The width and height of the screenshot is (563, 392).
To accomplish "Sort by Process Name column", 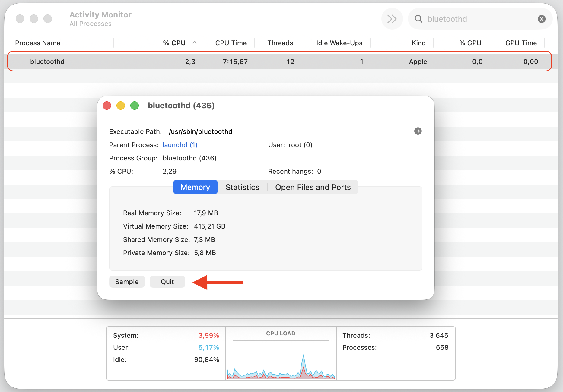I will pyautogui.click(x=38, y=43).
